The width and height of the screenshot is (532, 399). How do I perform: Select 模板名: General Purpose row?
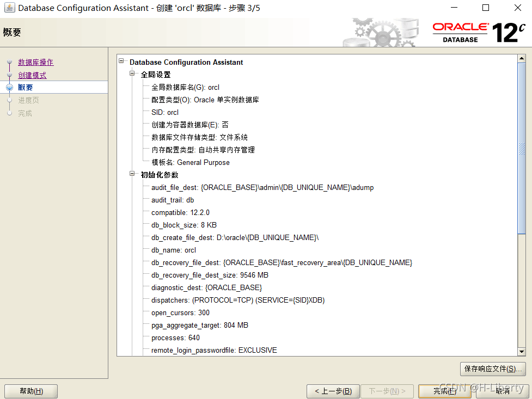(191, 163)
